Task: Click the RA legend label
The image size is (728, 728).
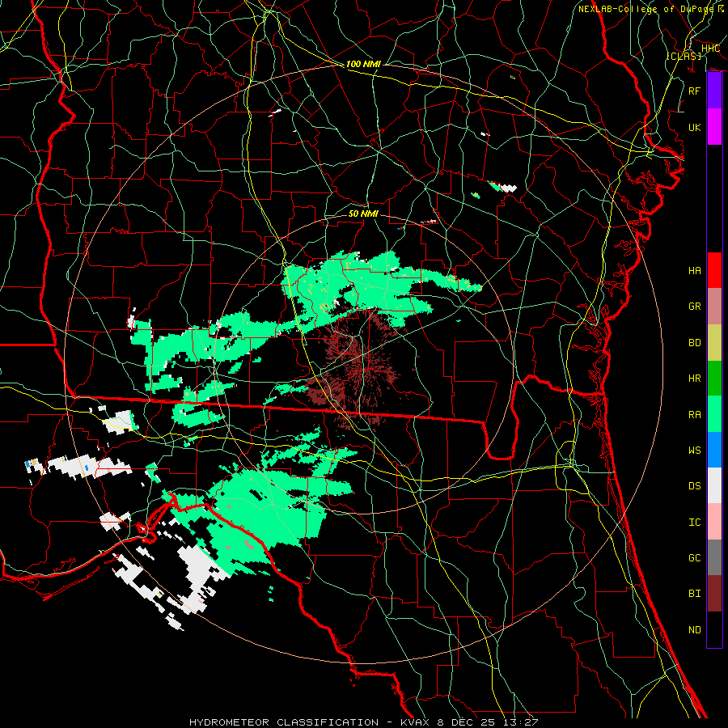Action: [694, 415]
